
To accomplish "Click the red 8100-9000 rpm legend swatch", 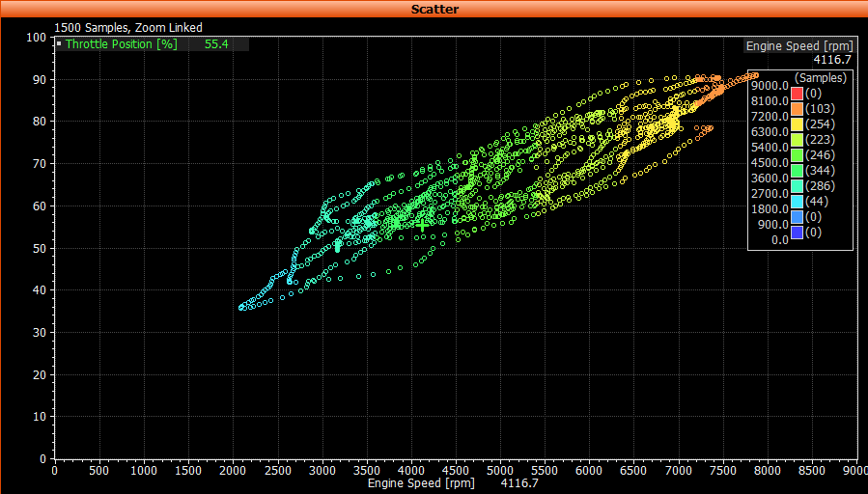I will [x=798, y=94].
